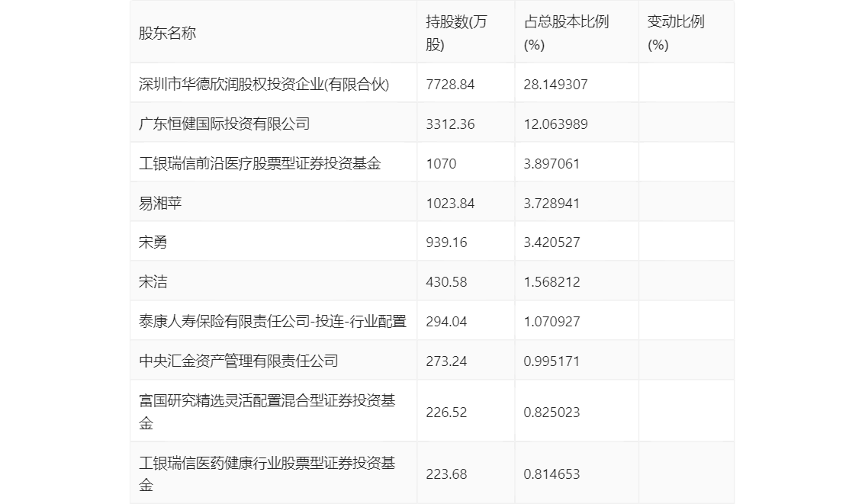Click the ratio value 3.897061

pos(551,164)
